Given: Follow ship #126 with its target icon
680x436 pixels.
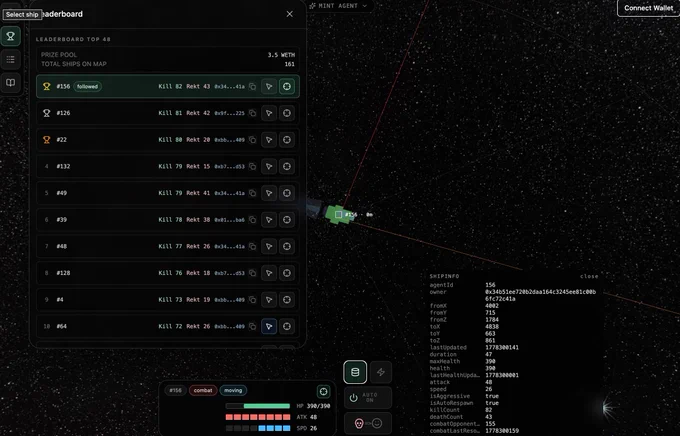Looking at the screenshot, I should coord(287,113).
